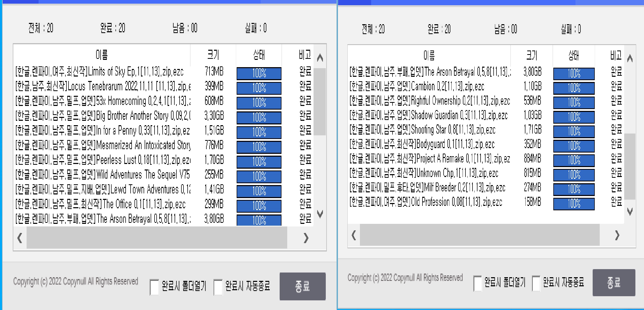This screenshot has height=310, width=644.
Task: Click left horizontal scroll arrow in left window
Action: (20, 238)
